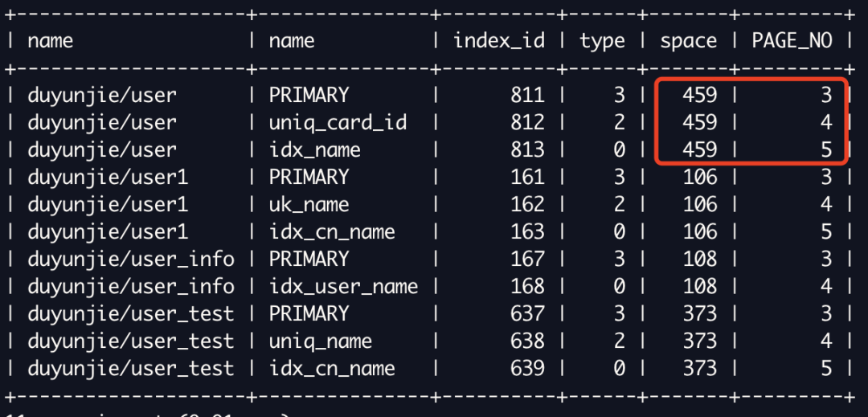The height and width of the screenshot is (417, 868).
Task: Select index_id value 637
Action: [x=527, y=314]
